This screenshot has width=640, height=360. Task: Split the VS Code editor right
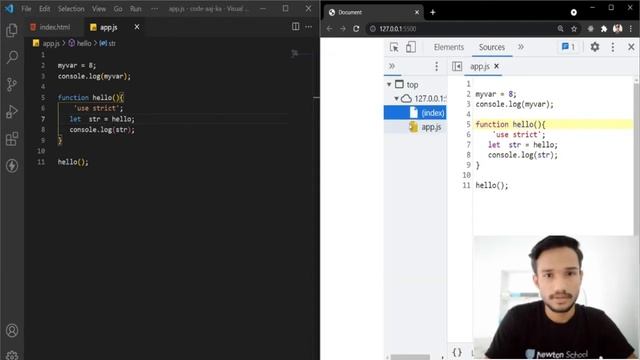[x=296, y=27]
